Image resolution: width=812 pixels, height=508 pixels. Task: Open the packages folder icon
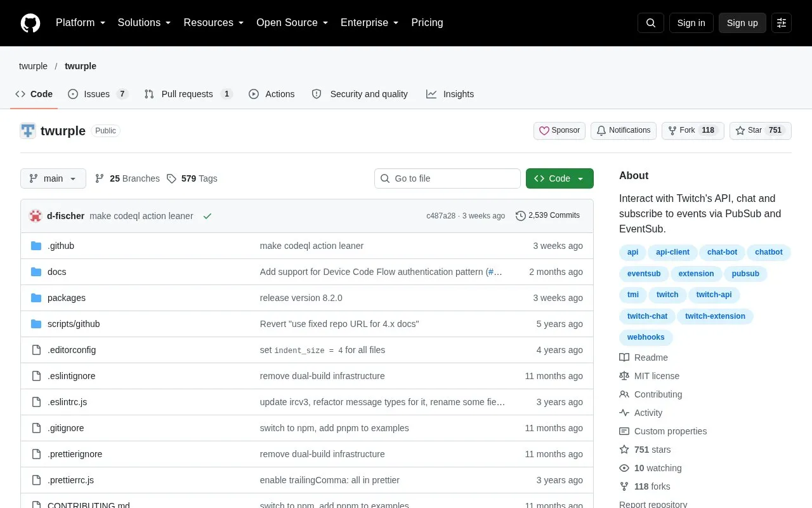(36, 298)
